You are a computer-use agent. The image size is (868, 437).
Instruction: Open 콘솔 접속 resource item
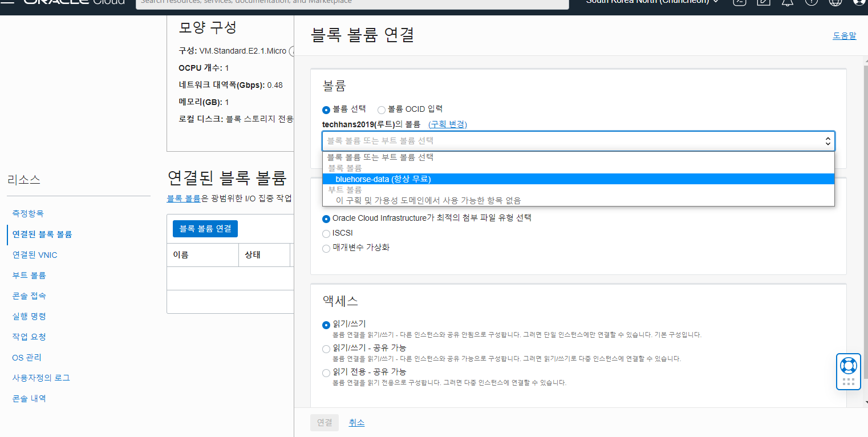(x=29, y=296)
